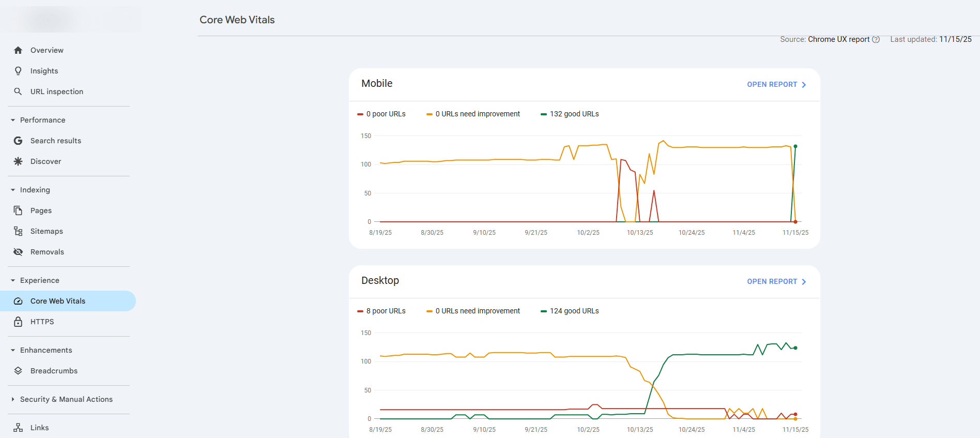
Task: Click the Discover asterisk icon
Action: point(18,161)
